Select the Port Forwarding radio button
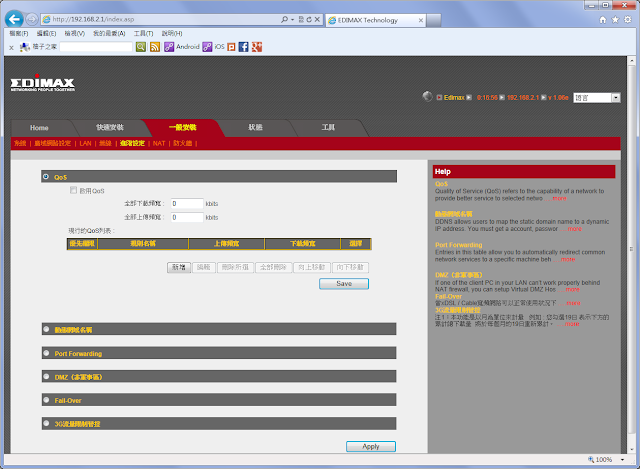Viewport: 640px width, 469px height. tap(46, 353)
